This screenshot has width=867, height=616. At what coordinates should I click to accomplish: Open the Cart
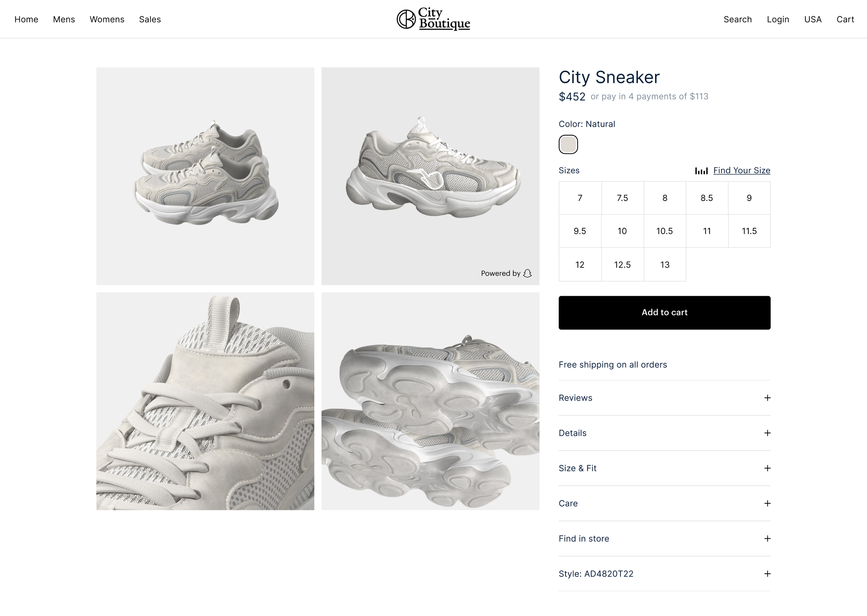tap(845, 19)
